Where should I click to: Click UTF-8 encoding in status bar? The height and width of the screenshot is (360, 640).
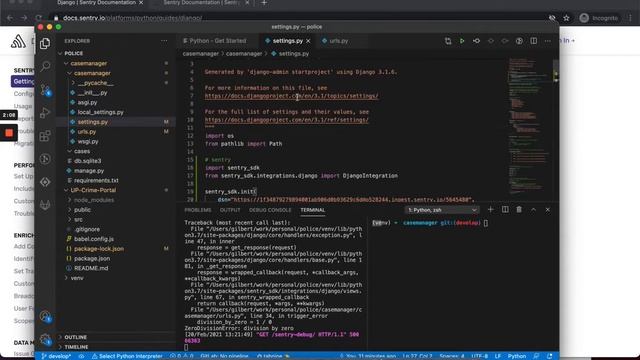pyautogui.click(x=479, y=356)
